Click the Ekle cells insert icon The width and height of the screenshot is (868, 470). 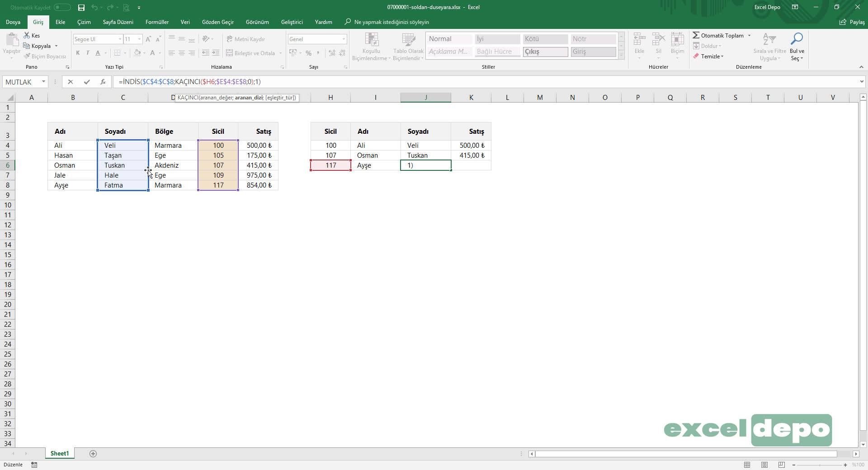point(639,40)
